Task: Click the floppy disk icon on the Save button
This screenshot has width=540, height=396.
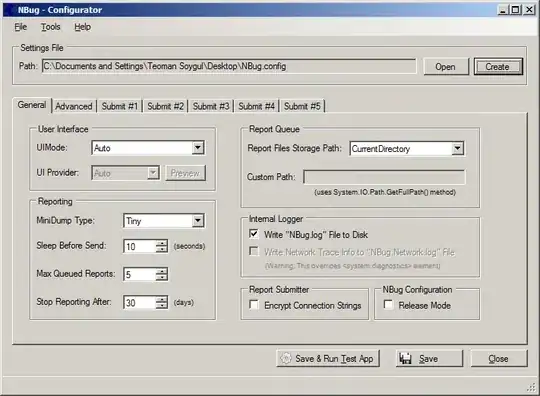Action: 405,359
